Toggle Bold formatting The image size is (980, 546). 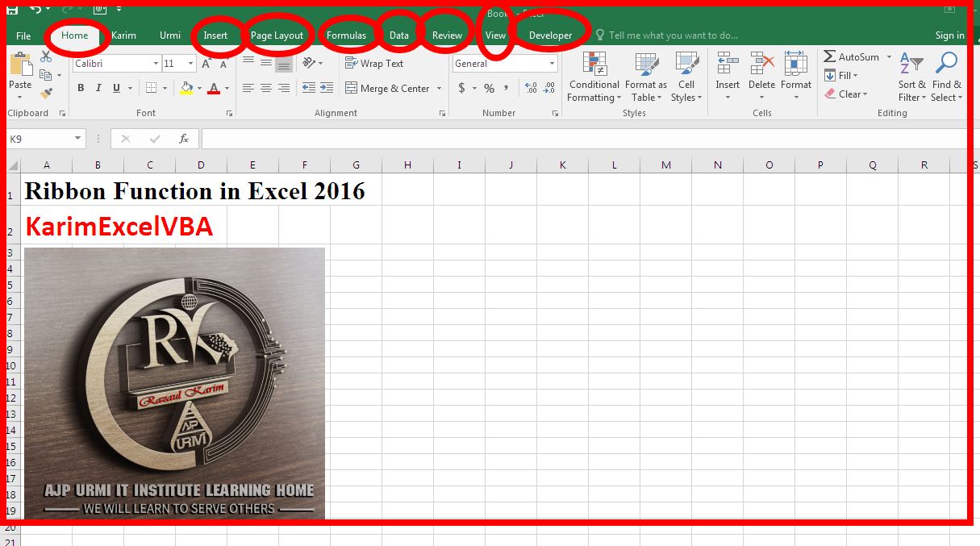[x=81, y=86]
